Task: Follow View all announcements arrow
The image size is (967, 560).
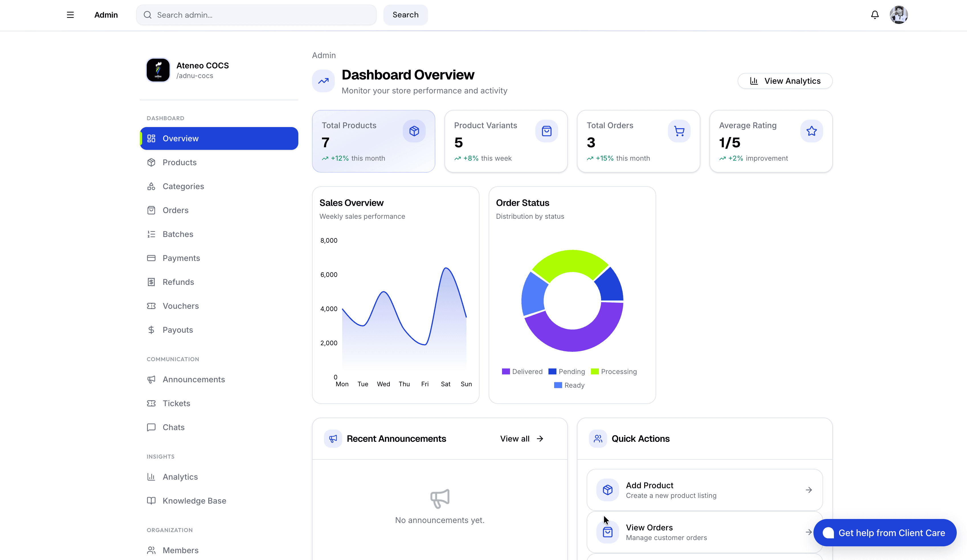Action: 540,438
